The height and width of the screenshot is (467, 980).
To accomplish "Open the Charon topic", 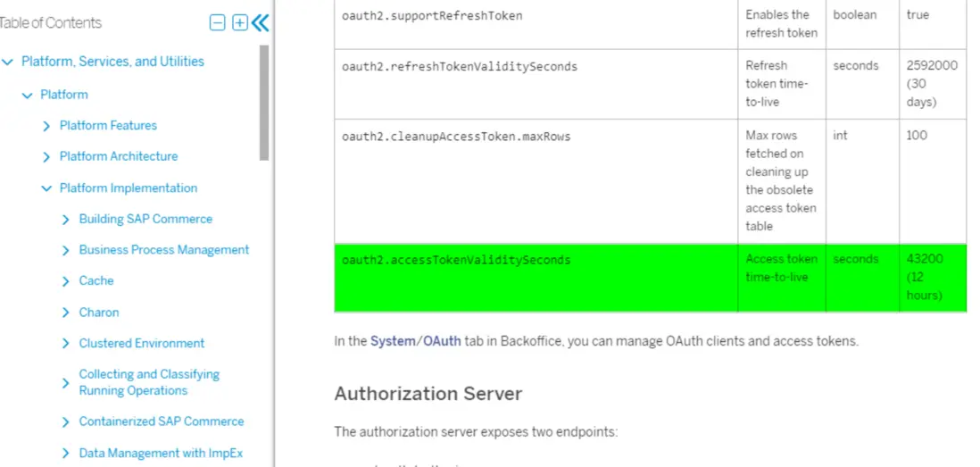I will coord(98,313).
